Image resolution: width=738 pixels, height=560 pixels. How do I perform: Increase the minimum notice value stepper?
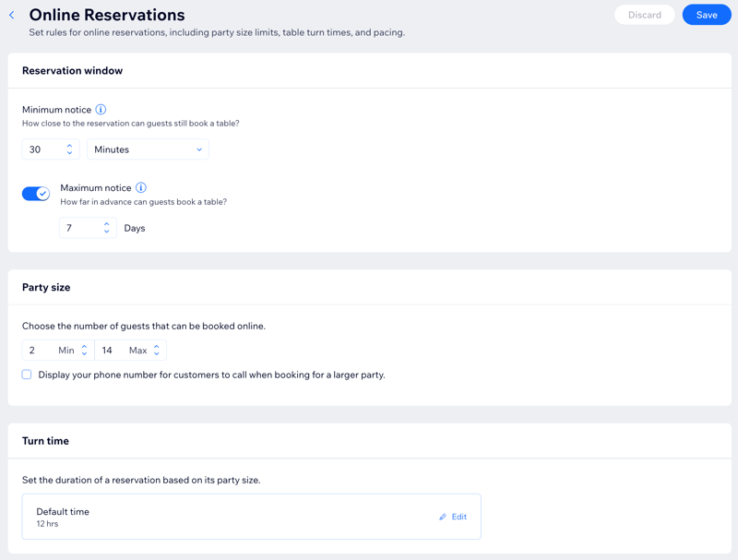(x=70, y=146)
